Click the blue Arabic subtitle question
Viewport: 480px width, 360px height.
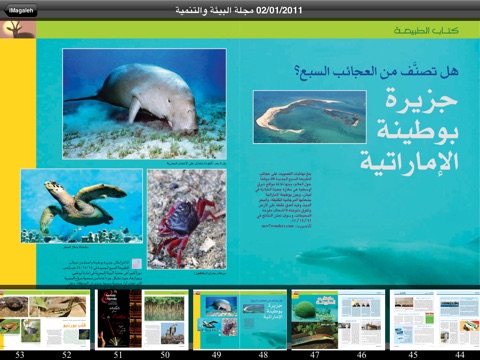coord(377,71)
